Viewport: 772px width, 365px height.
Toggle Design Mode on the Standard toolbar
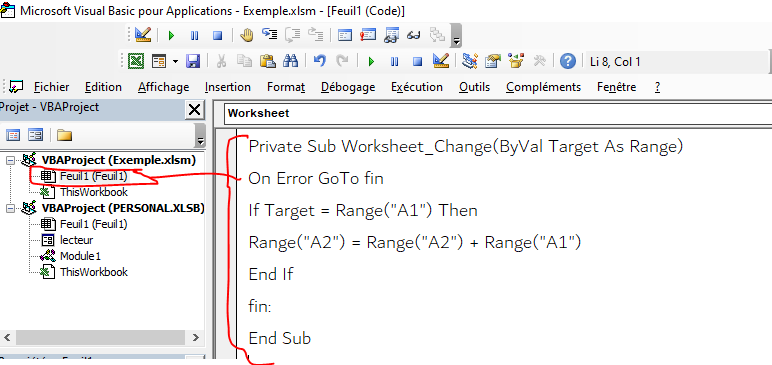click(441, 61)
